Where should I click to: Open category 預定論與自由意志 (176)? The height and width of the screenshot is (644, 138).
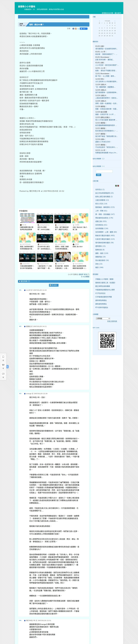coord(104,218)
